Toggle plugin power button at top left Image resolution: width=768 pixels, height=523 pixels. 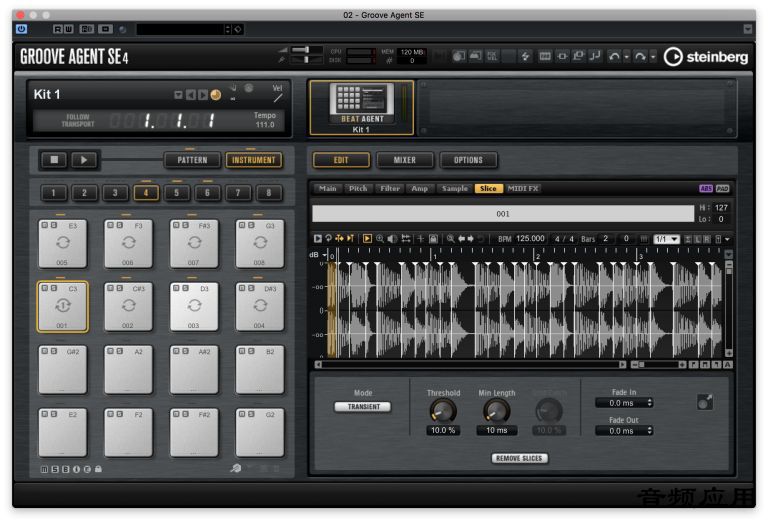coord(21,29)
